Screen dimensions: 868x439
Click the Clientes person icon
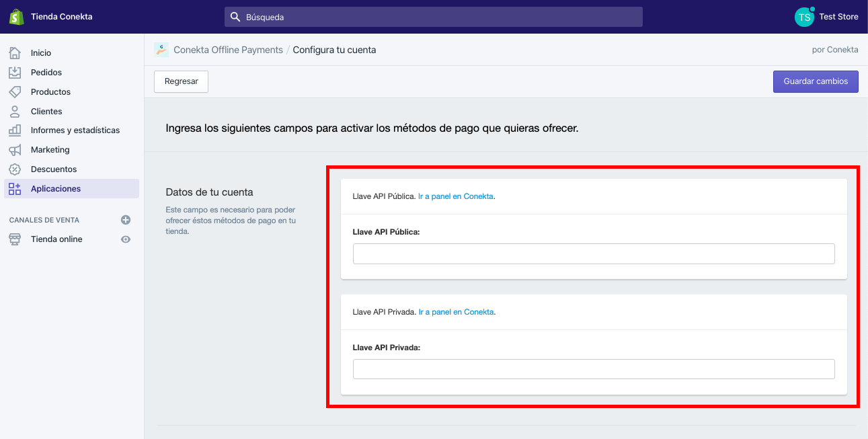coord(15,112)
